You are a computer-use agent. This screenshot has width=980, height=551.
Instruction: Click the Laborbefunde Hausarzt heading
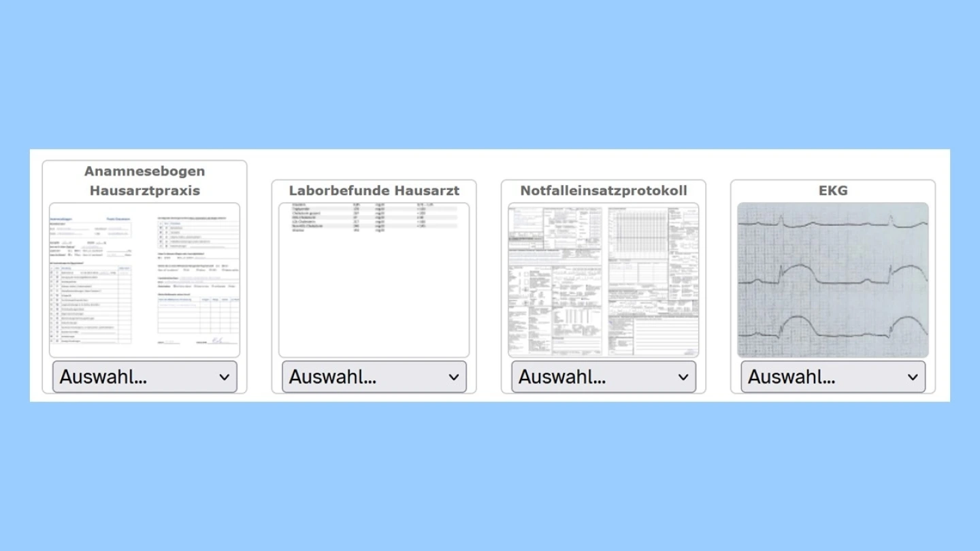[374, 190]
